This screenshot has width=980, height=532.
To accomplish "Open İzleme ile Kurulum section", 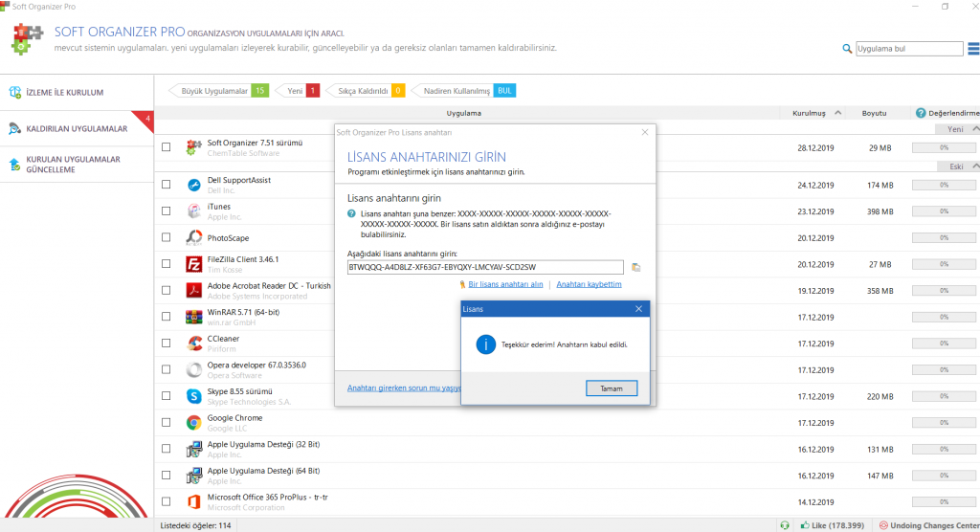I will coord(77,92).
